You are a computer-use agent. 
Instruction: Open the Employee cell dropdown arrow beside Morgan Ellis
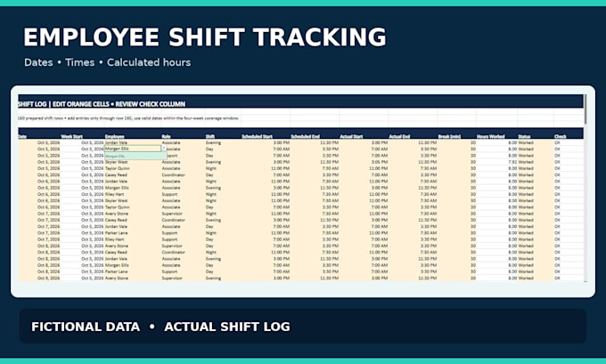164,149
